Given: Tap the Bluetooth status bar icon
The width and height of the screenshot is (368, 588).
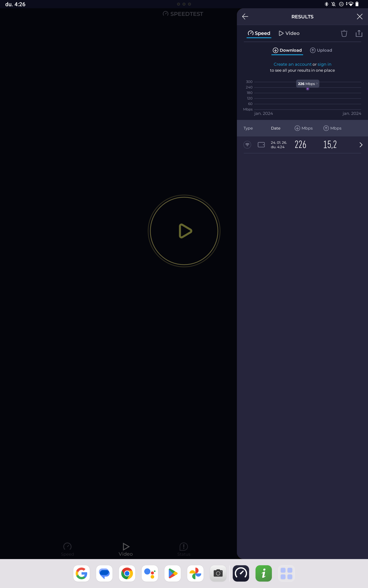Looking at the screenshot, I should [x=326, y=4].
